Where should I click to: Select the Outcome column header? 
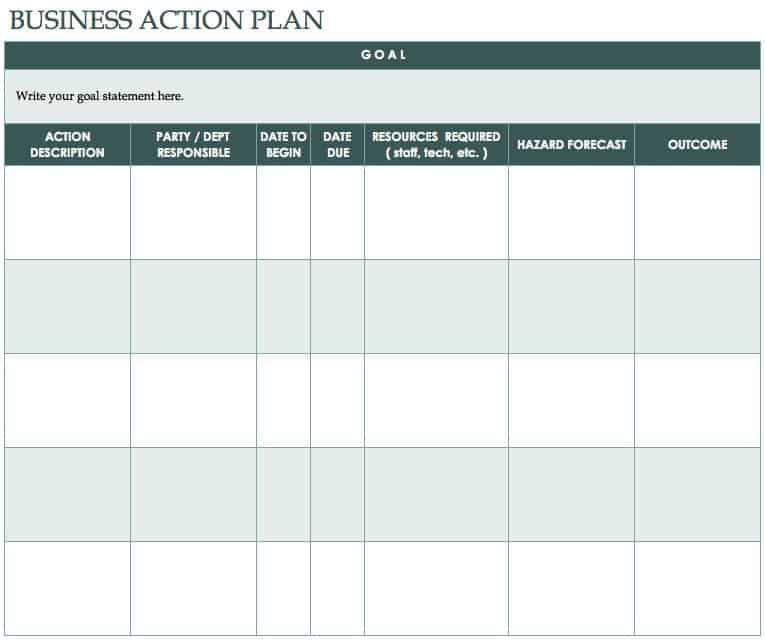coord(697,145)
